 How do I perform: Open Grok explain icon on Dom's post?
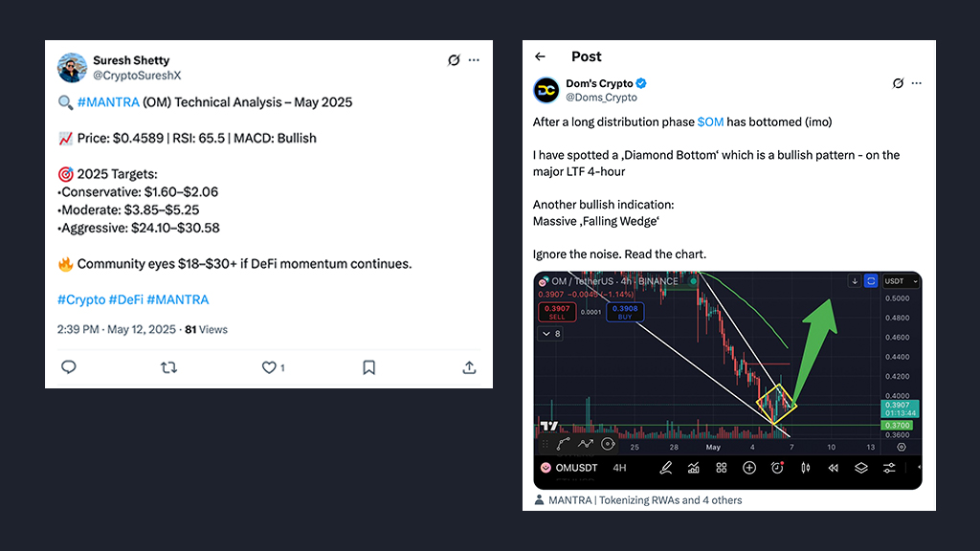[898, 83]
